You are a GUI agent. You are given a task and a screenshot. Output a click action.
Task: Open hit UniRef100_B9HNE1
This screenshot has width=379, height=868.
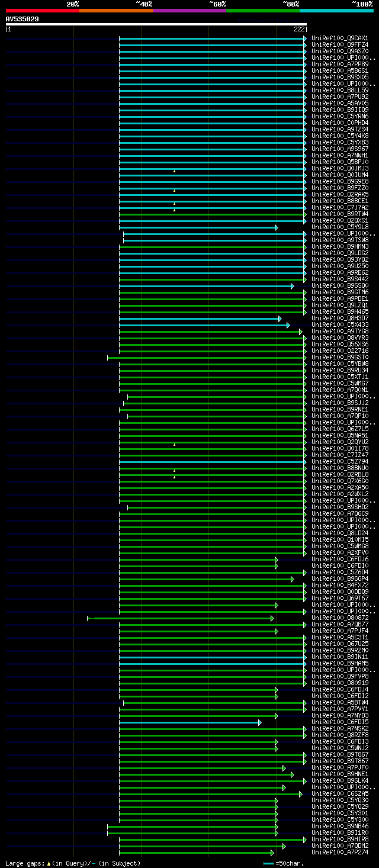click(x=340, y=774)
